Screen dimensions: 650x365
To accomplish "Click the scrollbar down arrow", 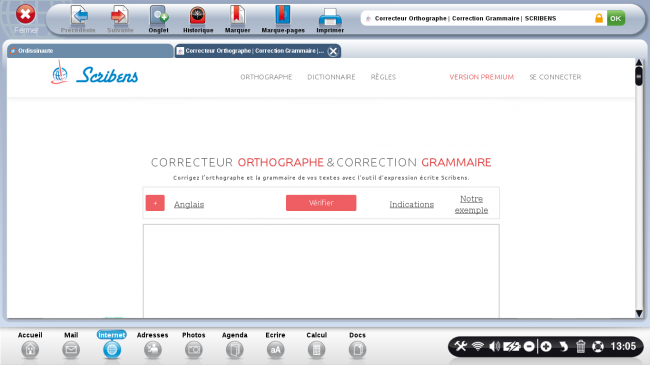I will click(x=639, y=313).
